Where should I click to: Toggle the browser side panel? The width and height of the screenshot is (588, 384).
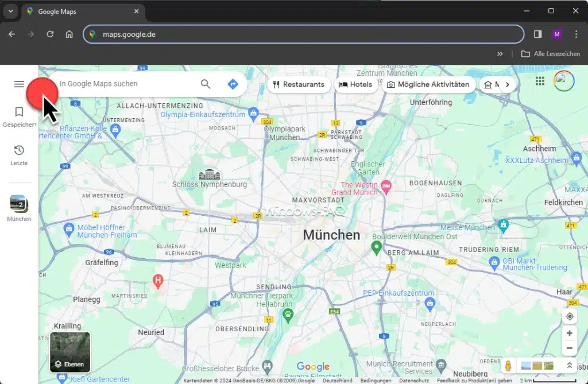pyautogui.click(x=537, y=34)
